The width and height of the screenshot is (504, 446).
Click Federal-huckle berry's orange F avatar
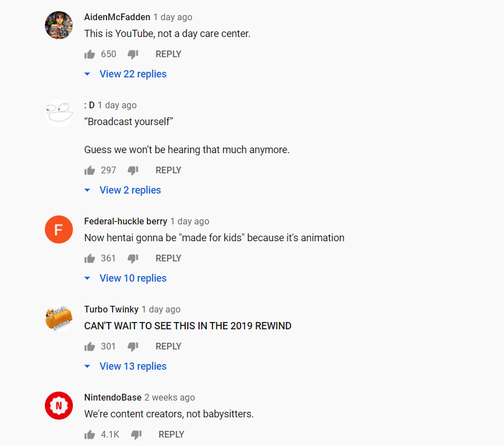pyautogui.click(x=59, y=229)
